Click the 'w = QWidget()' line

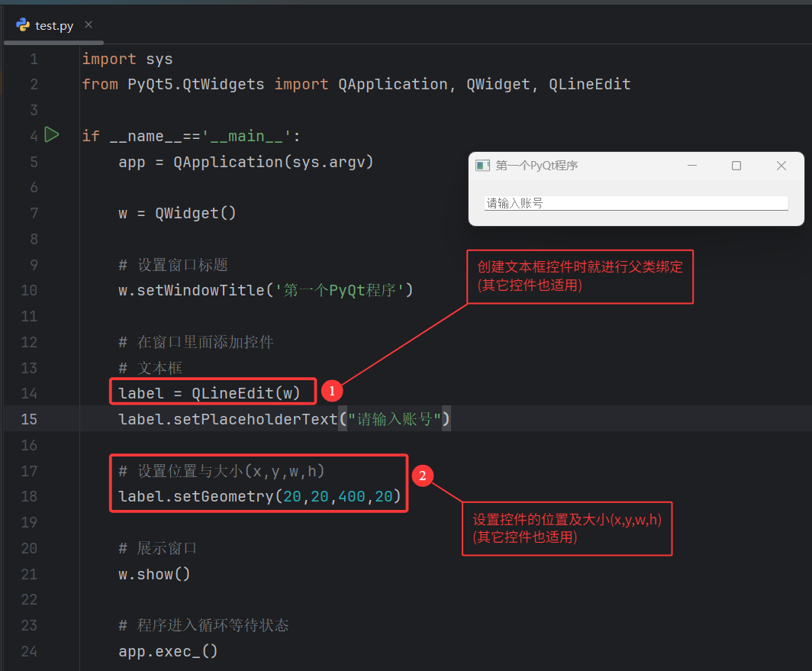(x=177, y=214)
